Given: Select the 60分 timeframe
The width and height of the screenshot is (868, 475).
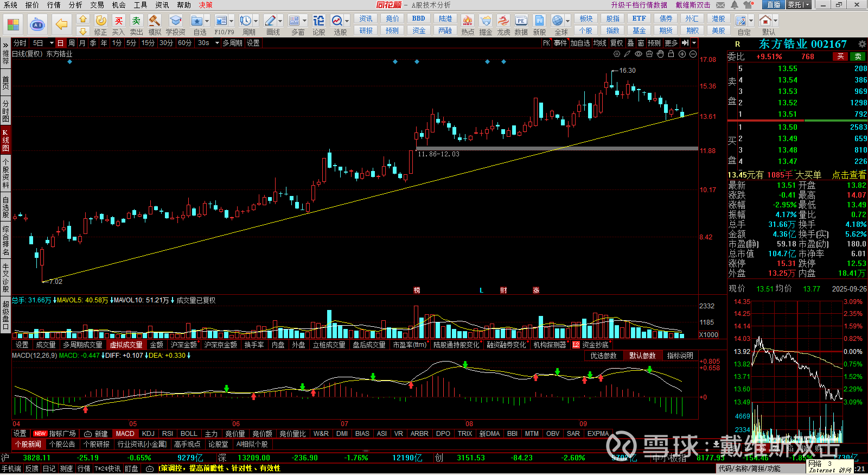Looking at the screenshot, I should (184, 43).
